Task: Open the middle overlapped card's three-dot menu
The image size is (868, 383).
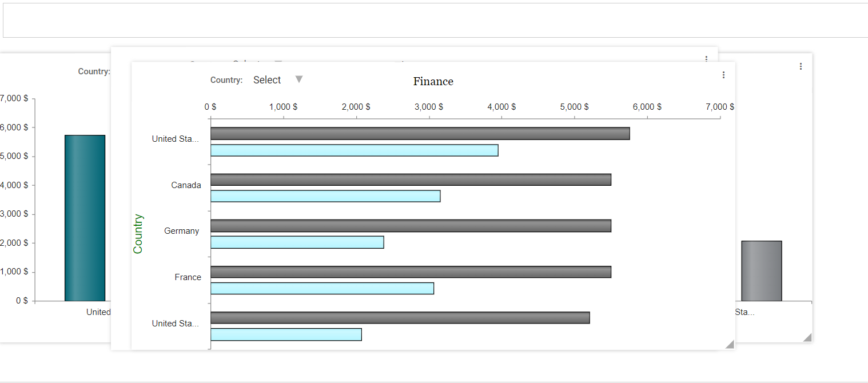Action: [x=707, y=58]
